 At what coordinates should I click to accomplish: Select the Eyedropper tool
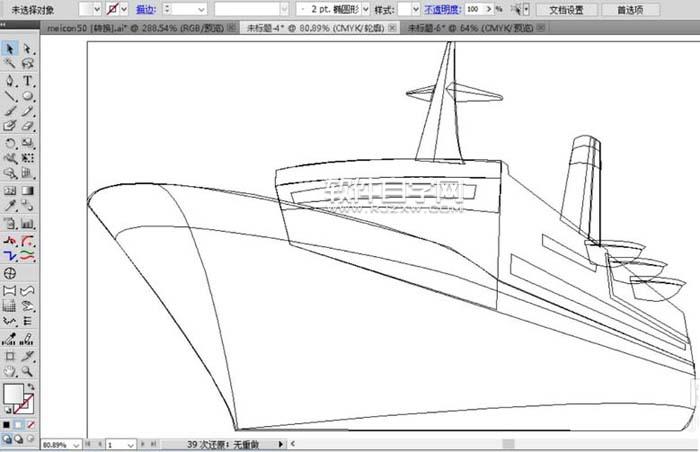point(10,205)
